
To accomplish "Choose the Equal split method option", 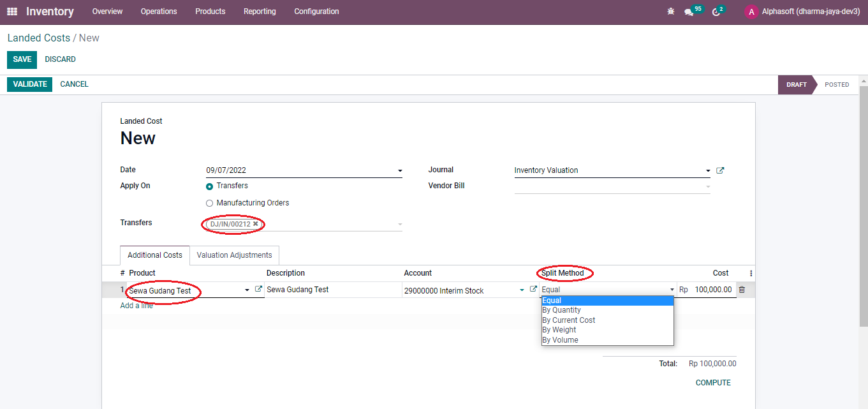I will tap(607, 301).
